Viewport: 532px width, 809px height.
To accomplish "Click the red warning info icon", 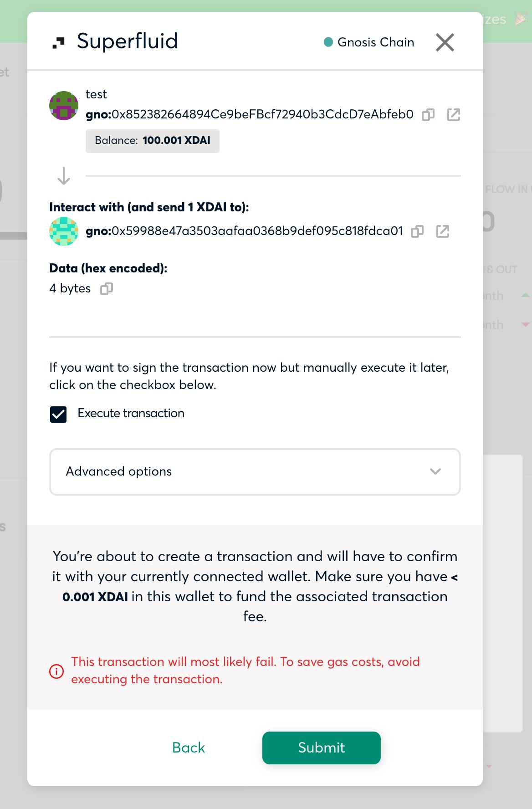I will (56, 671).
